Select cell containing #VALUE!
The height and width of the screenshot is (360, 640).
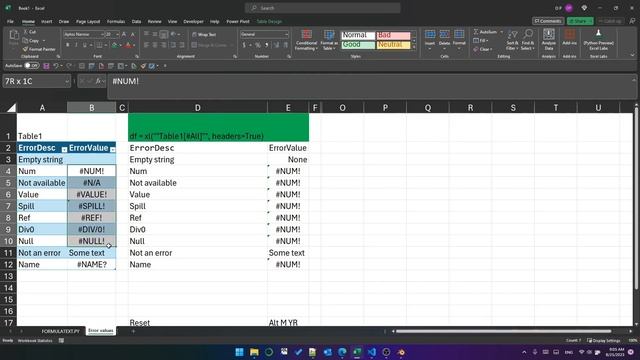pyautogui.click(x=91, y=194)
